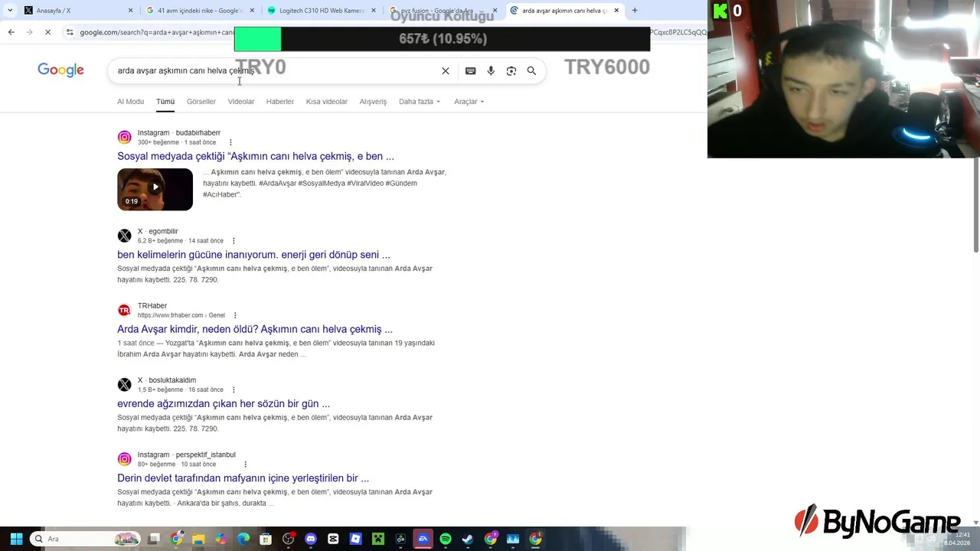Click the budabirhaberr Instagram source icon

(124, 138)
